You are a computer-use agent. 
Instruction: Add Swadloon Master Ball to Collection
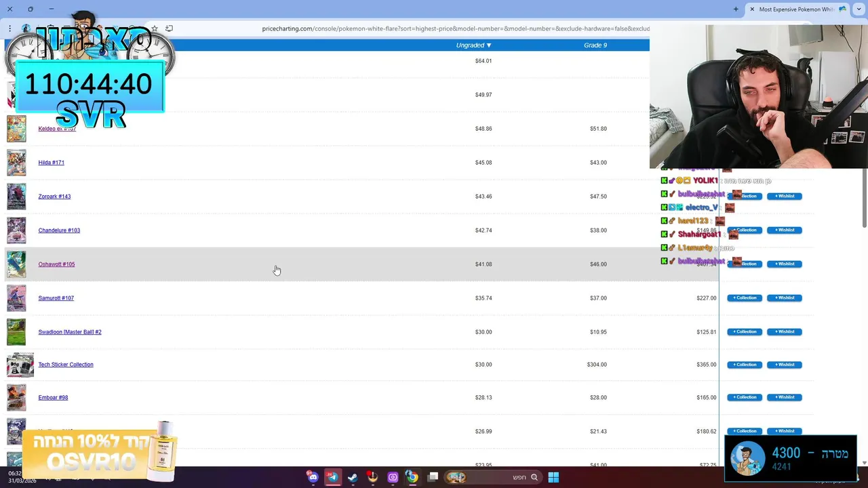pos(745,332)
